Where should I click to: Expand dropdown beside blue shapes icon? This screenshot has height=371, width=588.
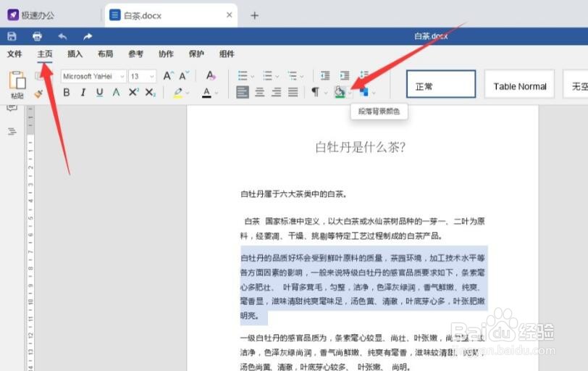(374, 93)
